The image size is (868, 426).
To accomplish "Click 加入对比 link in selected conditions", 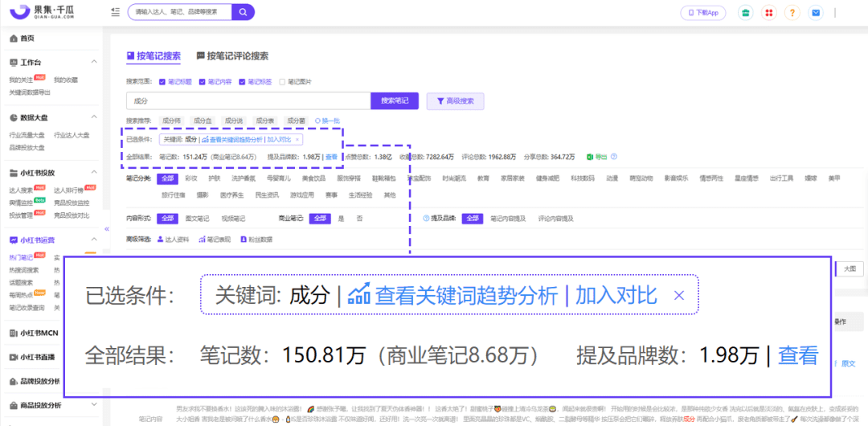I will tap(278, 140).
